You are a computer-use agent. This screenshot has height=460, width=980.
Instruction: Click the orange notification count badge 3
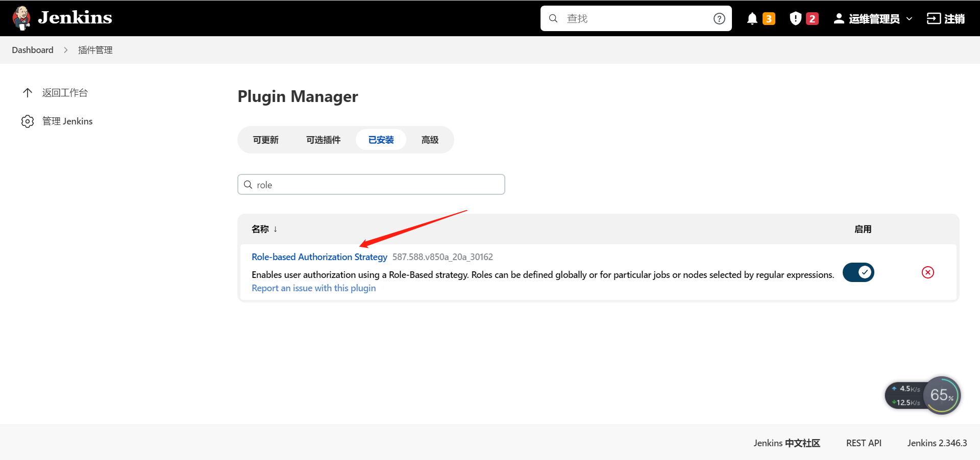click(769, 19)
